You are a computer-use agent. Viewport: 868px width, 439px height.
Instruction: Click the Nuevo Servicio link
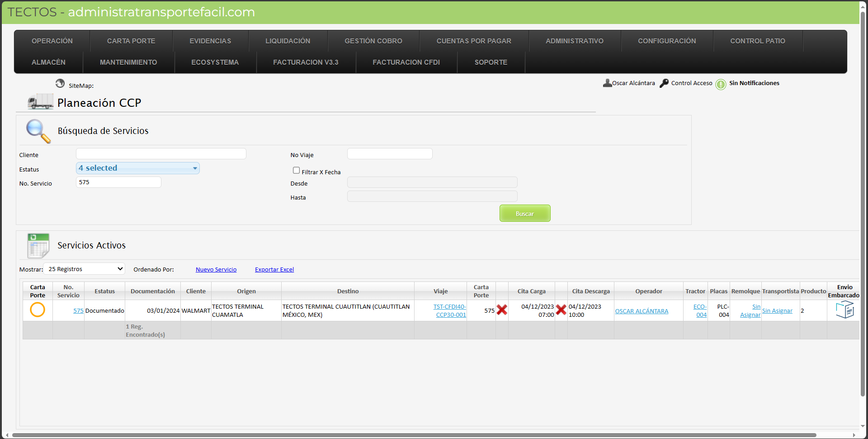(x=216, y=270)
